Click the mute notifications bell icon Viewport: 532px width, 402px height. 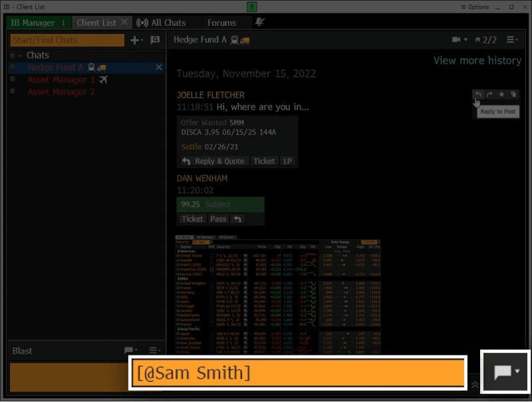click(x=259, y=22)
